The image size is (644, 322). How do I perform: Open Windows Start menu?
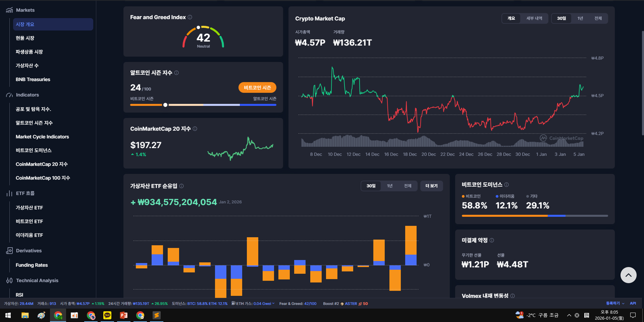(x=8, y=315)
